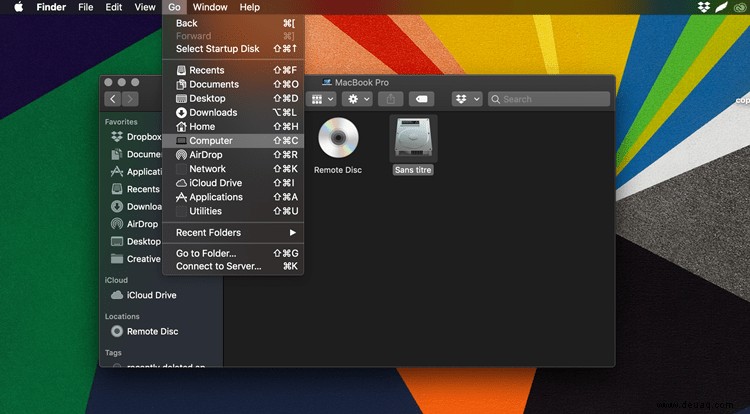Select Network in the Go menu
This screenshot has width=750, height=414.
(x=233, y=169)
